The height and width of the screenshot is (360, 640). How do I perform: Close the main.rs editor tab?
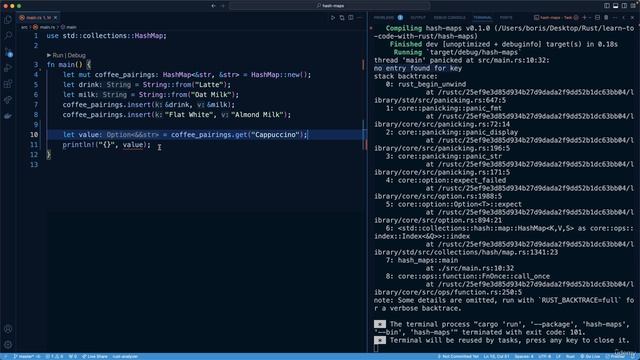pyautogui.click(x=56, y=18)
